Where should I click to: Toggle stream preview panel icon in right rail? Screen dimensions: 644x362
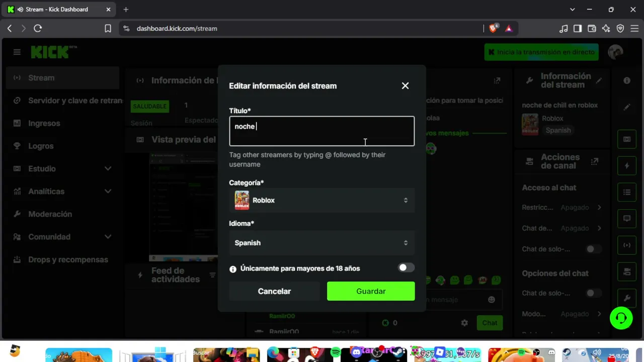[627, 139]
